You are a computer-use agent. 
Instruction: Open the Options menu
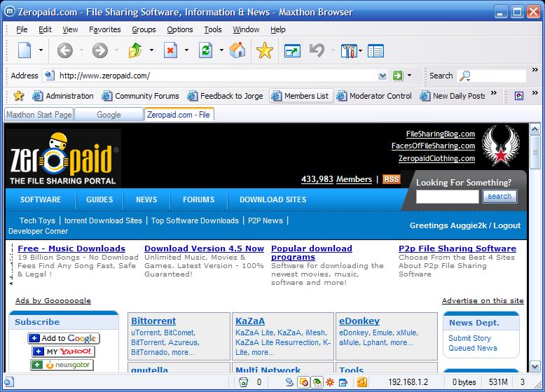(180, 29)
